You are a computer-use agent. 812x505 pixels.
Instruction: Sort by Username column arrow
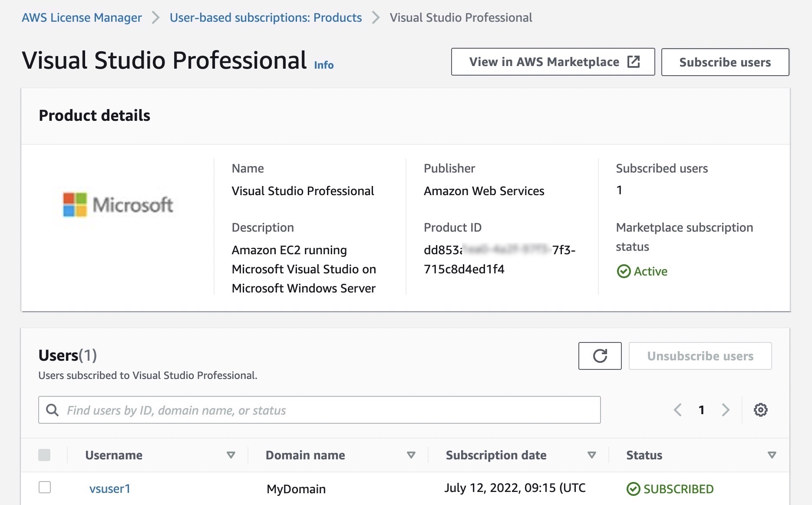231,455
